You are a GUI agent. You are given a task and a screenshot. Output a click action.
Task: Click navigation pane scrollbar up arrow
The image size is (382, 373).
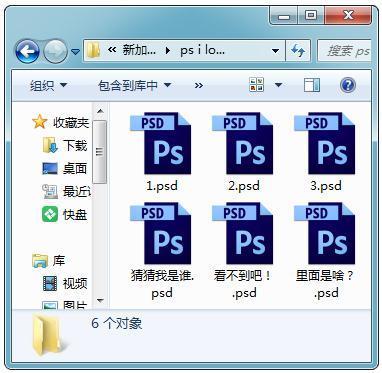(x=100, y=111)
